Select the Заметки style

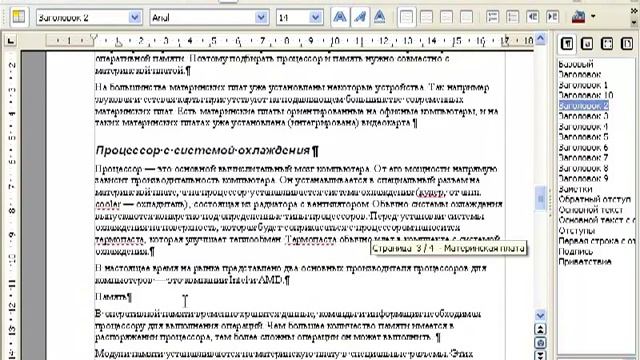point(576,189)
